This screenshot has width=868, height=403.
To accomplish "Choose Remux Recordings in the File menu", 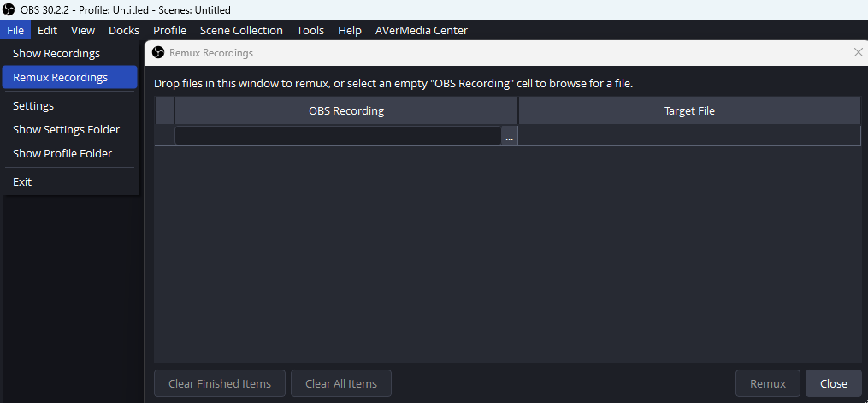I will click(x=61, y=77).
